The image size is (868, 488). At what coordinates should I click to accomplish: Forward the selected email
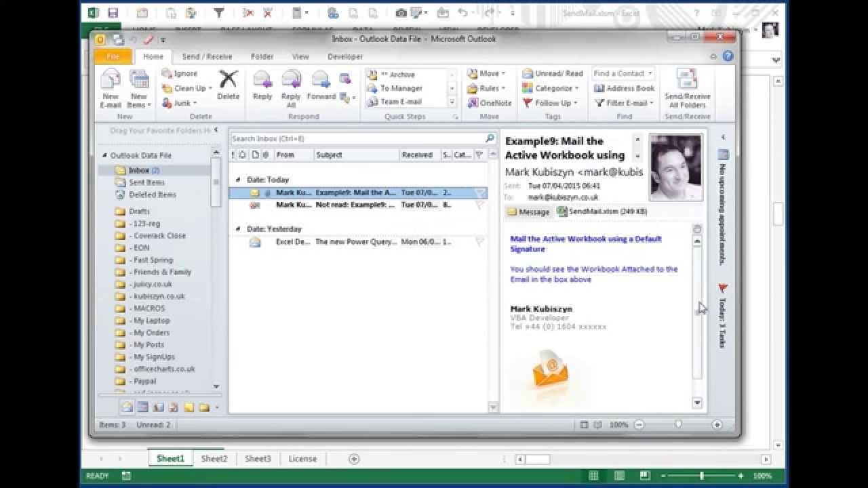coord(321,85)
